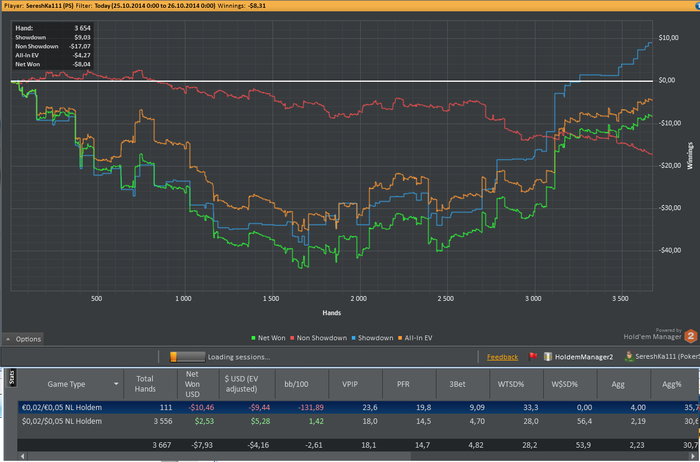Image resolution: width=700 pixels, height=462 pixels.
Task: Expand the Options panel
Action: coord(23,339)
